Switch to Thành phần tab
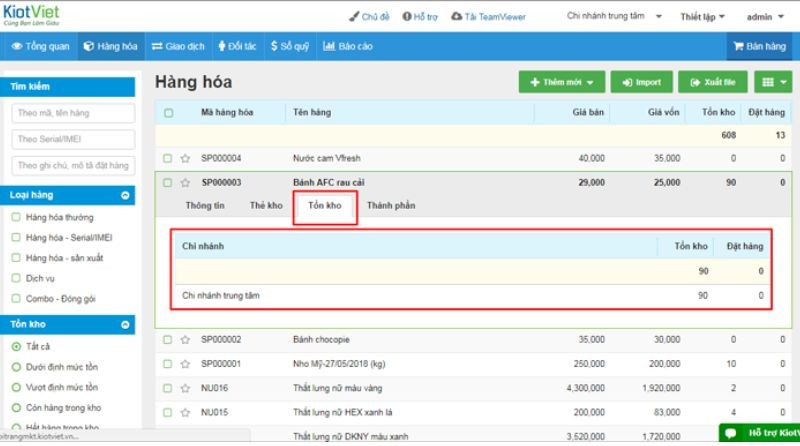The height and width of the screenshot is (446, 800). tap(391, 205)
